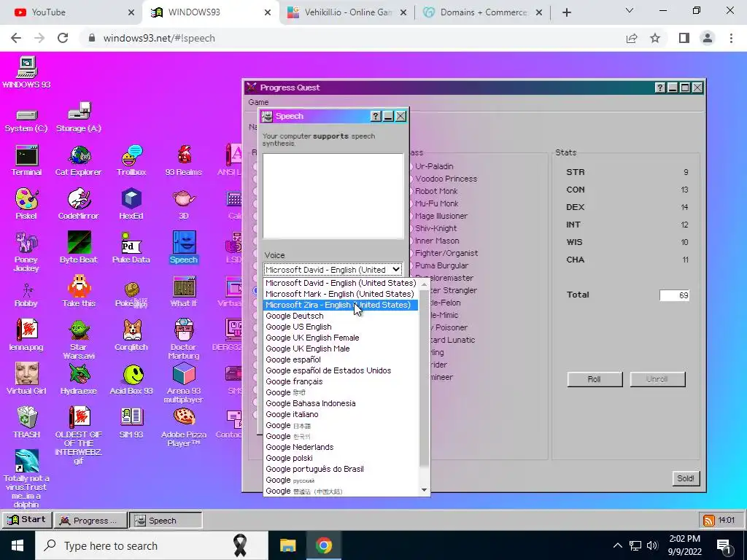
Task: Open the Take this icon
Action: point(79,292)
